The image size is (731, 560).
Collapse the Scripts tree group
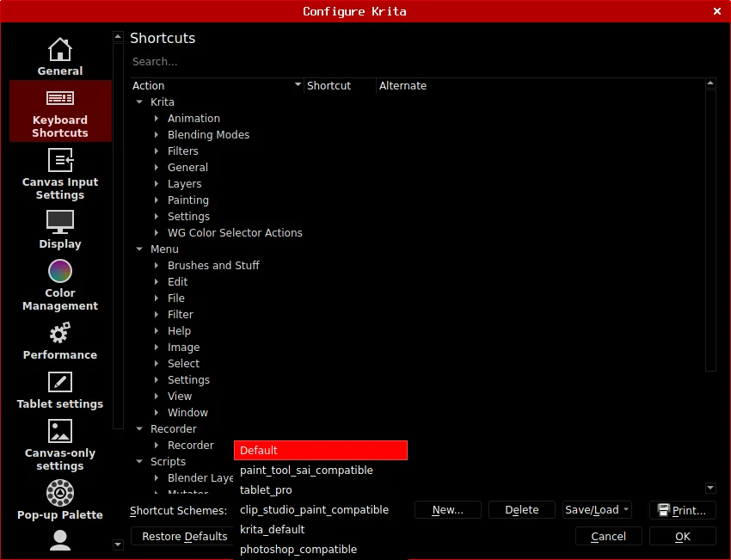(139, 461)
